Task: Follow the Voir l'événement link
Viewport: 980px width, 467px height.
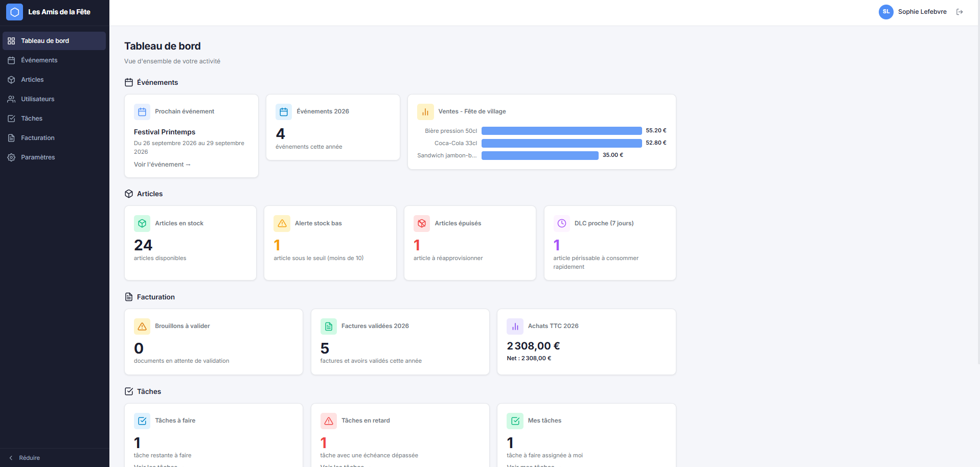Action: 162,165
